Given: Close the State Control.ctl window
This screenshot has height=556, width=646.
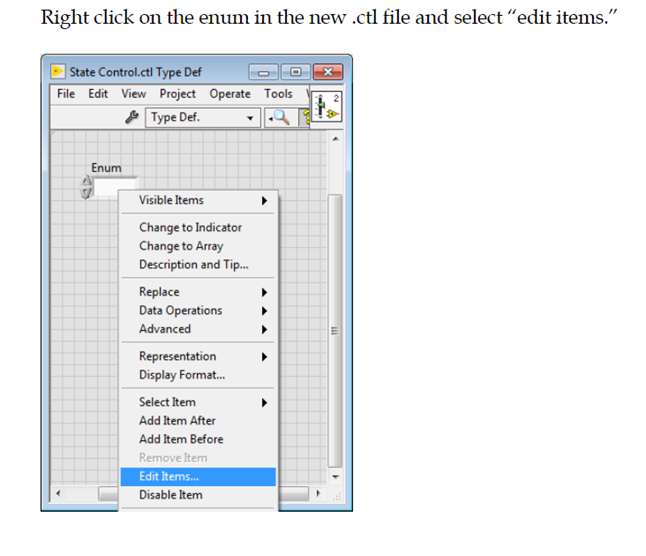Looking at the screenshot, I should (328, 72).
